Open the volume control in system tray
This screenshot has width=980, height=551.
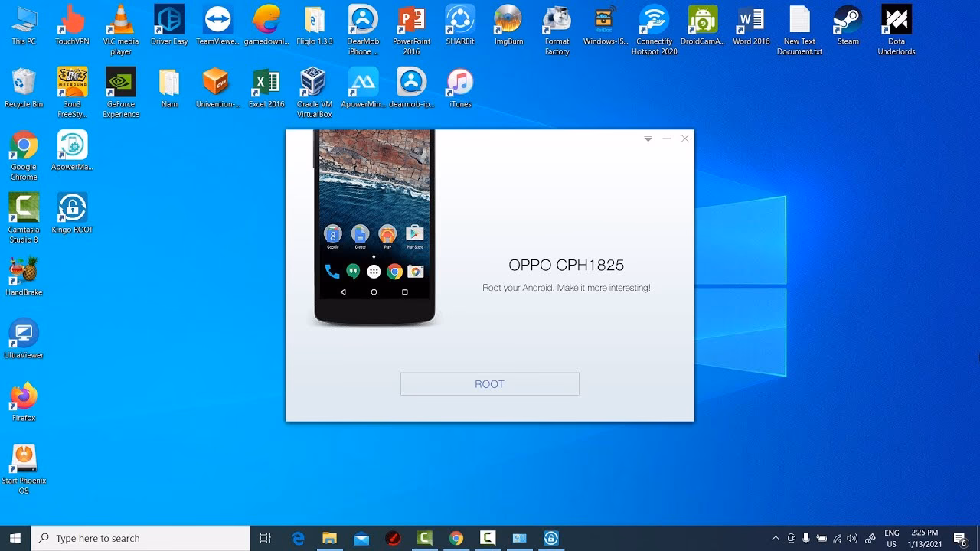pos(852,538)
